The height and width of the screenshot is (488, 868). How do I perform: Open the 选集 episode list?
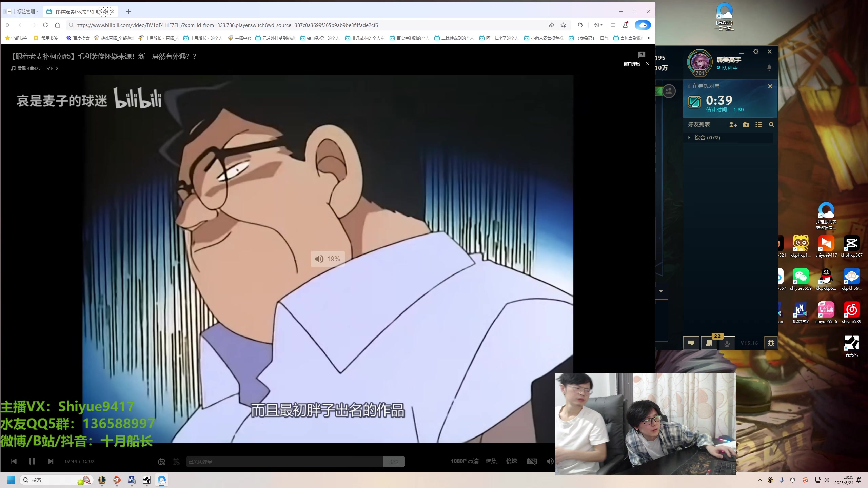pos(491,461)
